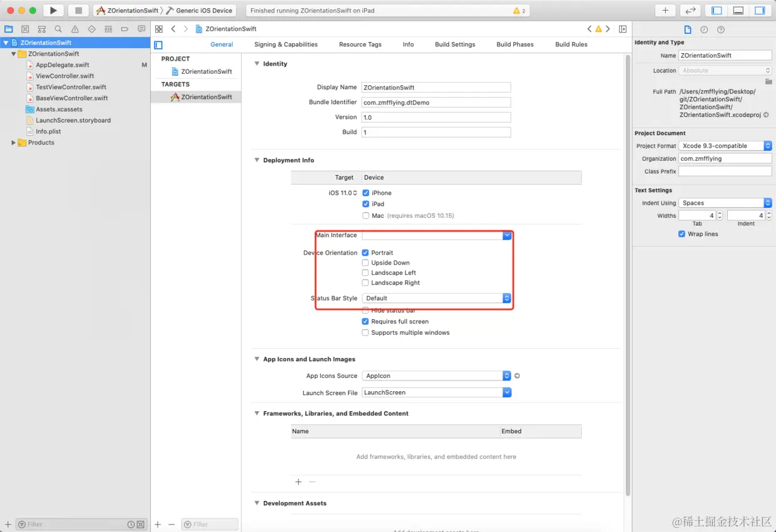Screen dimensions: 776x532
Task: Collapse the Identity section
Action: pyautogui.click(x=257, y=64)
